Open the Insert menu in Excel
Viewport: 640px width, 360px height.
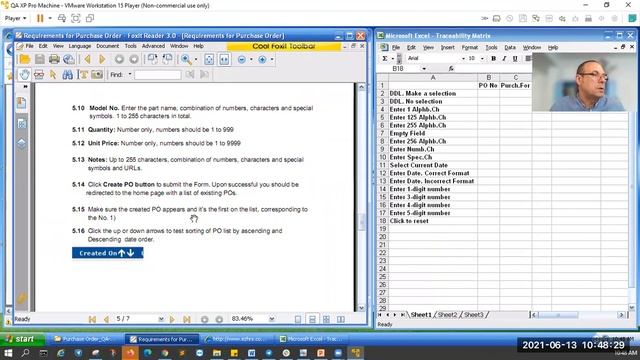point(447,48)
